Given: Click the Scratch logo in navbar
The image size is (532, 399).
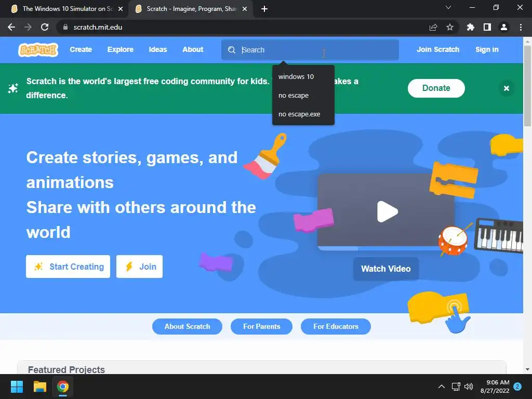Looking at the screenshot, I should 38,49.
